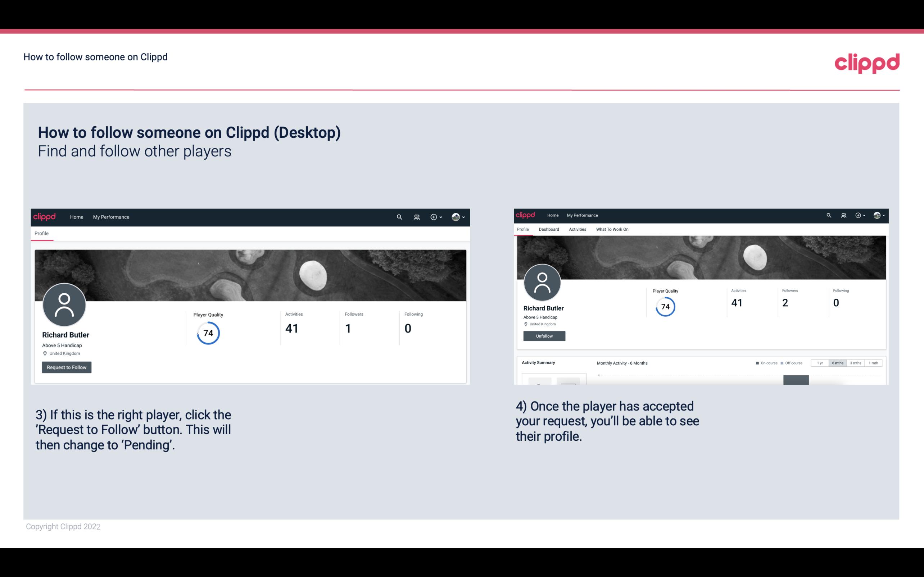Click the 'Request to Follow' button
This screenshot has width=924, height=577.
coord(67,367)
